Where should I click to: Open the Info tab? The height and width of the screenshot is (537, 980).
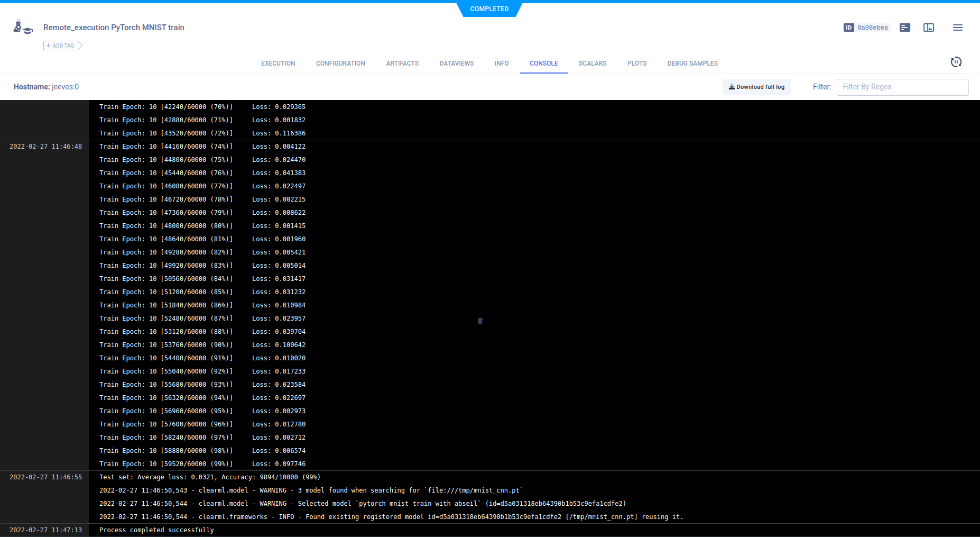(x=501, y=63)
